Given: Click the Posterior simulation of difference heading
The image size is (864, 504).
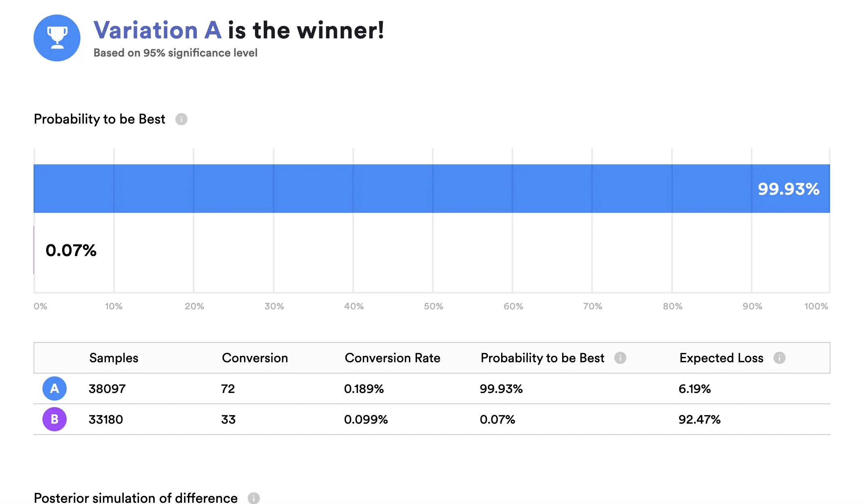Looking at the screenshot, I should tap(136, 498).
